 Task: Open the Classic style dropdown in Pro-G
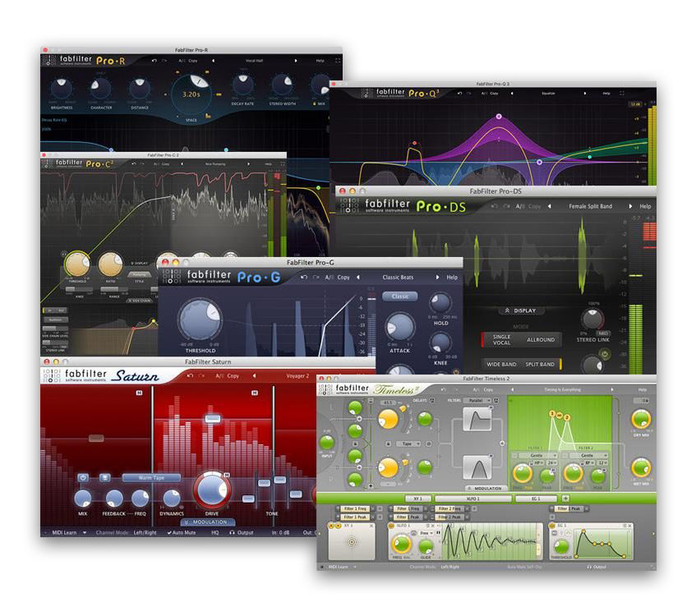click(x=400, y=296)
